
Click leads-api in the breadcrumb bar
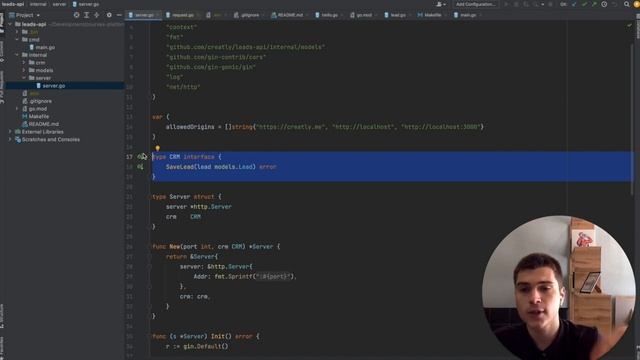pyautogui.click(x=13, y=4)
